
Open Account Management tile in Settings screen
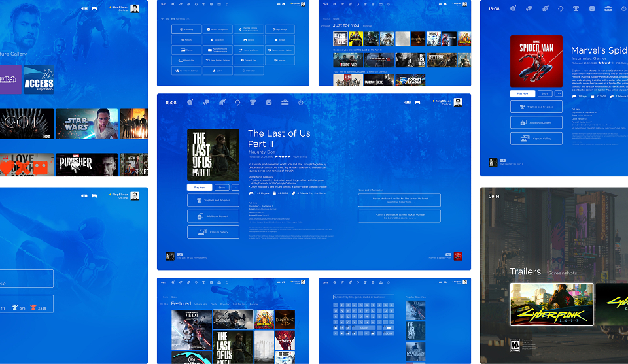[217, 29]
